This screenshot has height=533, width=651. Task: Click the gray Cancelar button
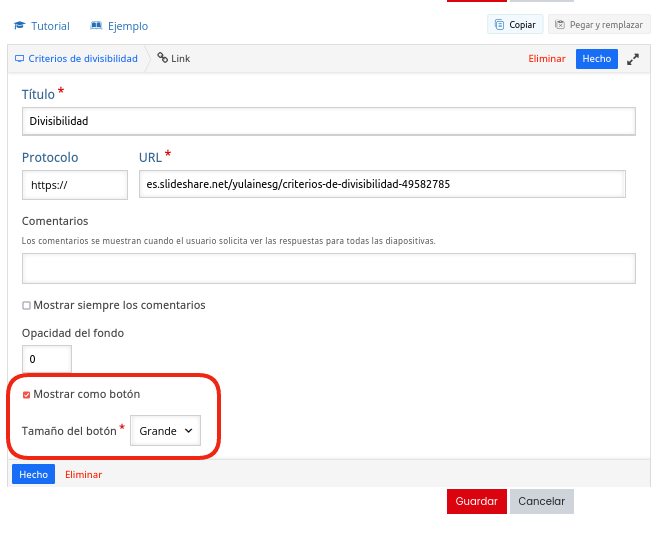coord(541,501)
